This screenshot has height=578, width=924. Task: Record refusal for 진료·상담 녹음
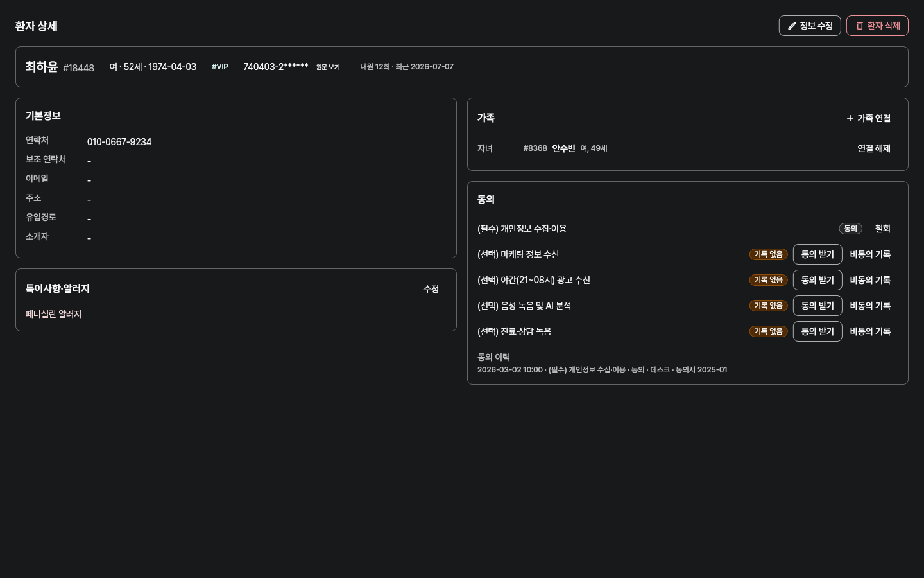[x=870, y=331]
